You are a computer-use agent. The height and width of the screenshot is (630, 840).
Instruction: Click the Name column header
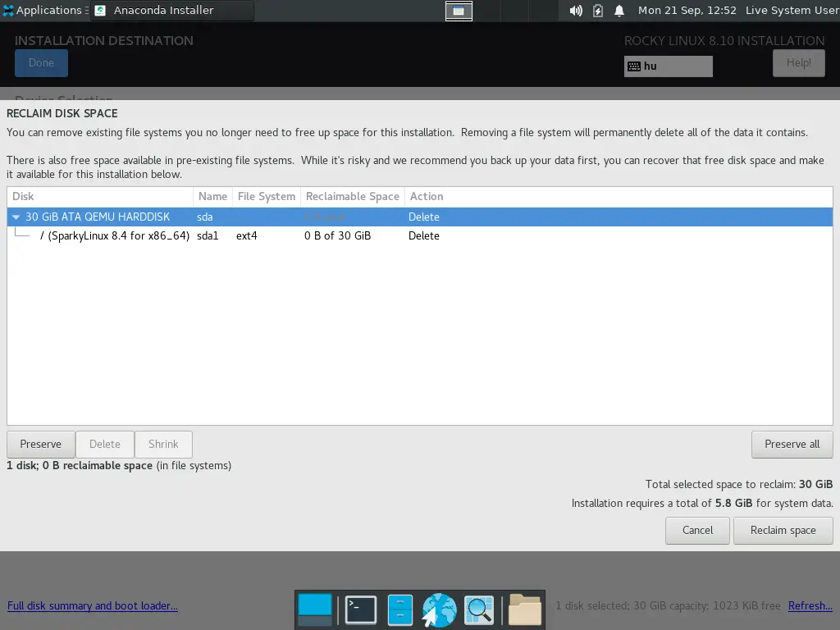coord(212,197)
